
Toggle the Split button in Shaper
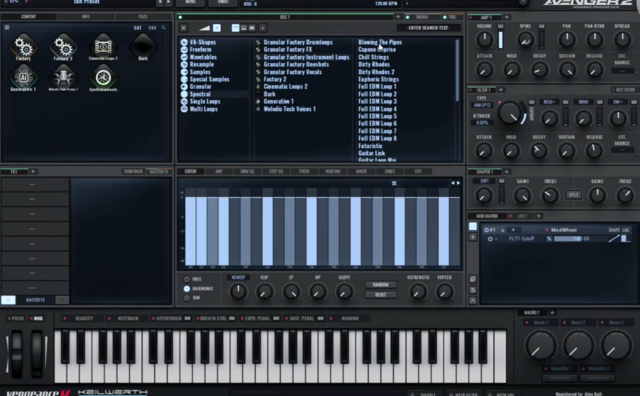click(x=573, y=195)
